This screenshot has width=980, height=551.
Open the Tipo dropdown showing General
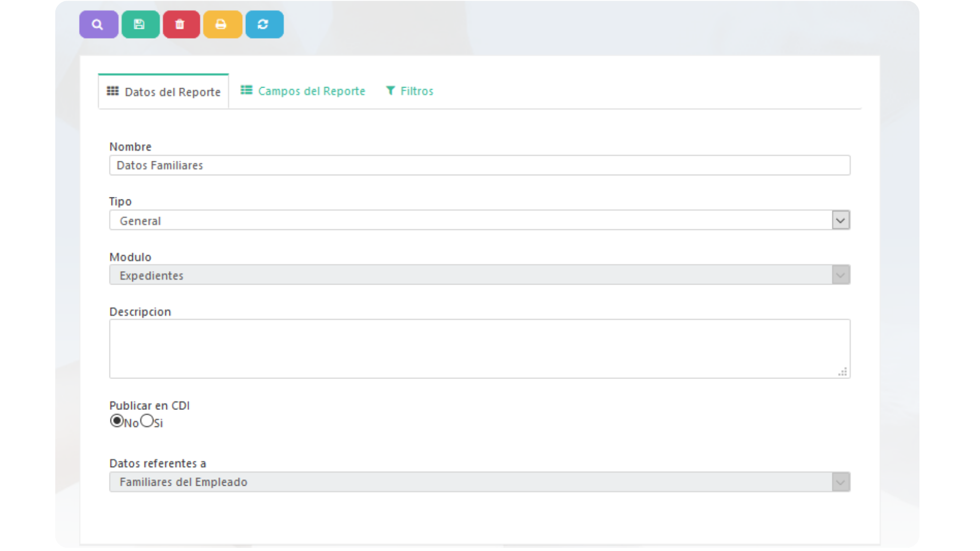click(480, 220)
